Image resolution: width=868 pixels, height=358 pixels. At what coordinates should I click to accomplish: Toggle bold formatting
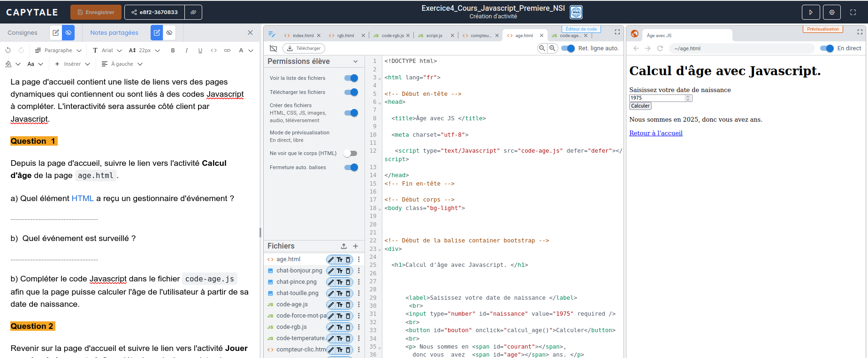pyautogui.click(x=173, y=50)
